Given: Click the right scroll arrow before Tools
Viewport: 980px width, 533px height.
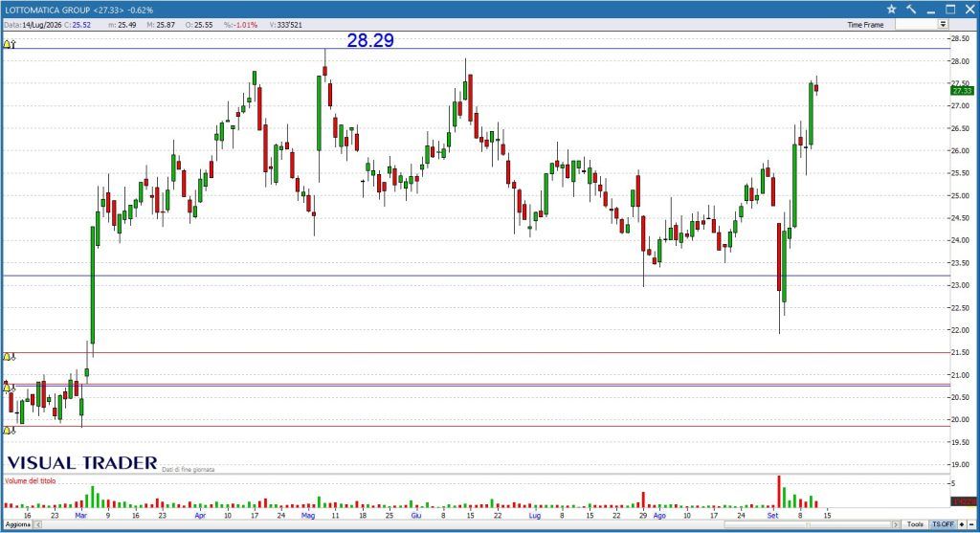Looking at the screenshot, I should 896,524.
